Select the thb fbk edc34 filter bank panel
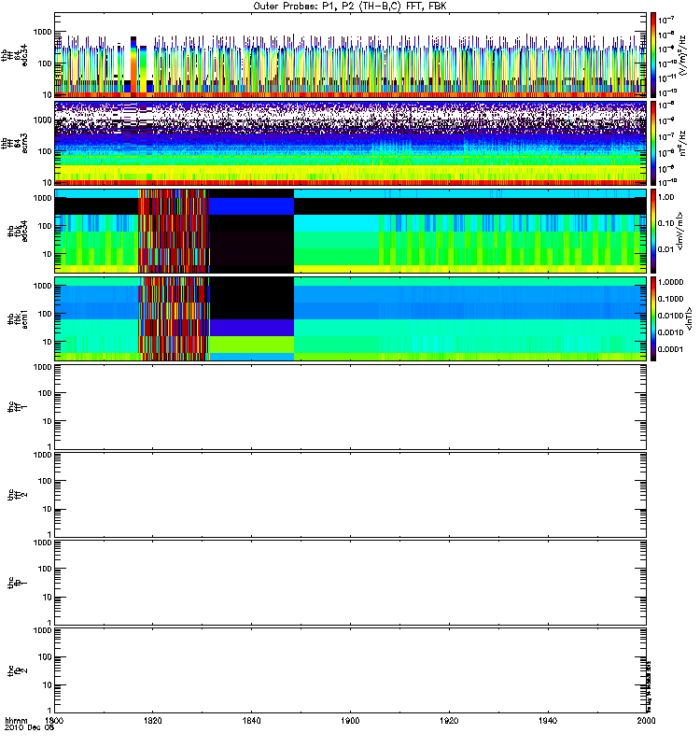The image size is (700, 747). point(350,231)
